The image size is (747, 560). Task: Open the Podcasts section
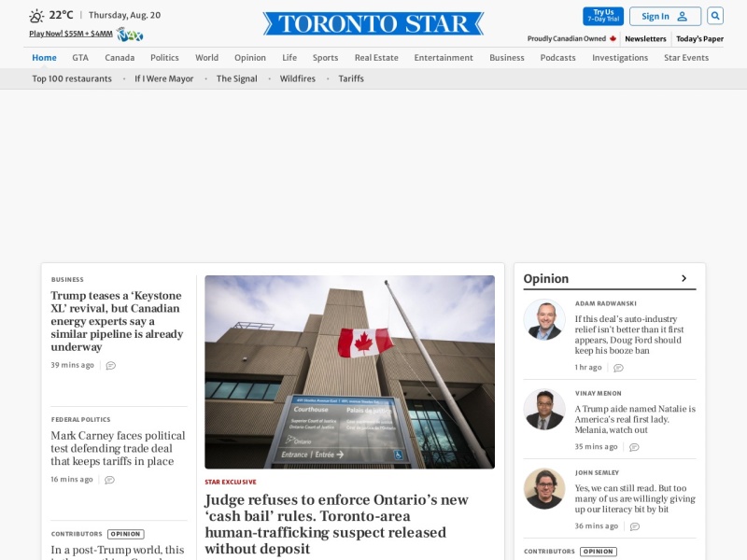click(557, 58)
